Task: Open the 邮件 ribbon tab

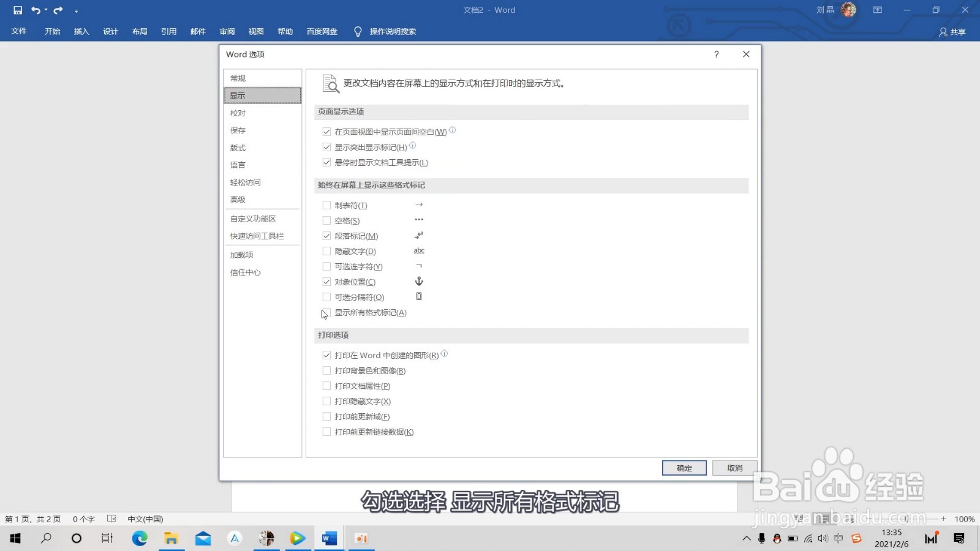Action: [x=198, y=31]
